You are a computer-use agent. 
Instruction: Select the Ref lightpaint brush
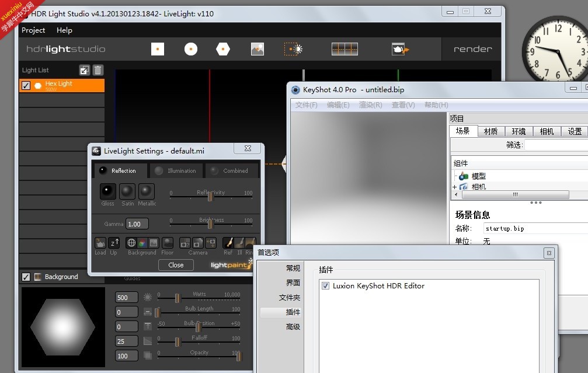coord(228,243)
